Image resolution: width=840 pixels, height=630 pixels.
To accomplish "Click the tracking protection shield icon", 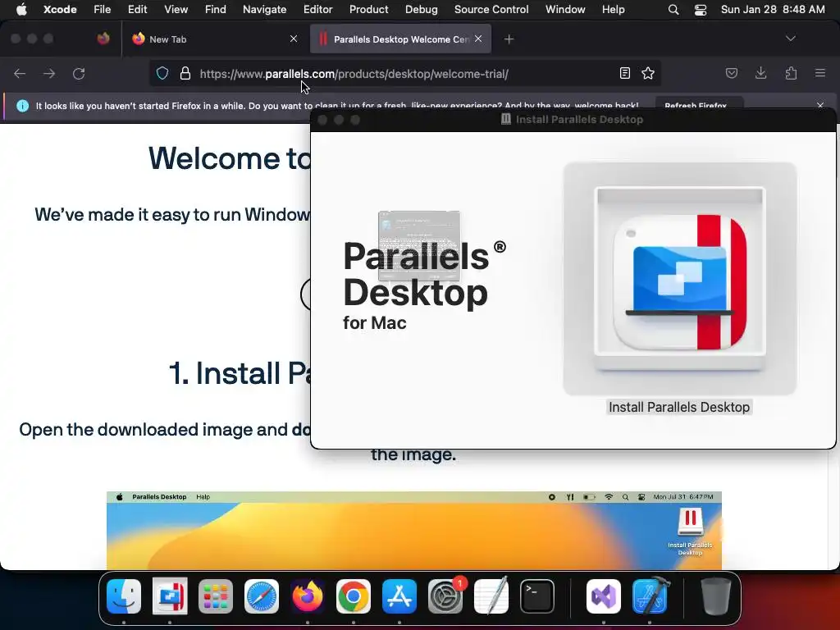I will 162,73.
